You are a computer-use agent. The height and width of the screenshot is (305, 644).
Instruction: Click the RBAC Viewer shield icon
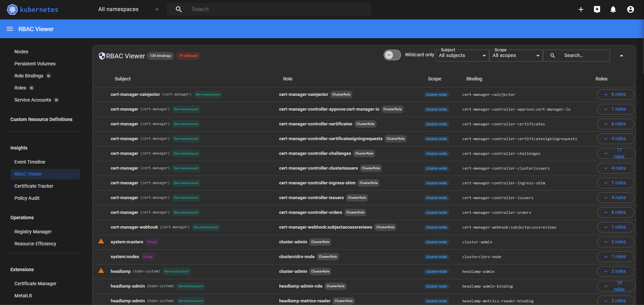[102, 56]
